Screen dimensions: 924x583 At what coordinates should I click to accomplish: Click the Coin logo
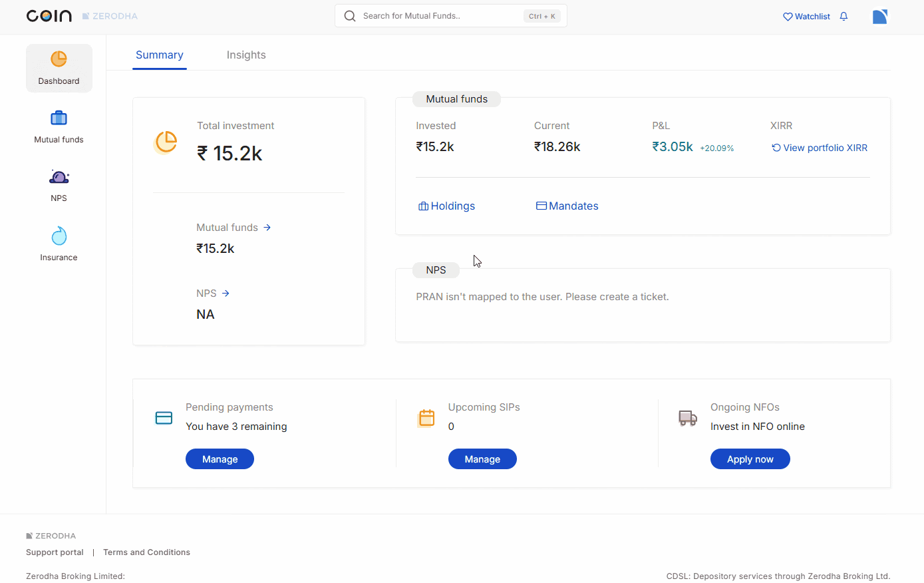(49, 16)
